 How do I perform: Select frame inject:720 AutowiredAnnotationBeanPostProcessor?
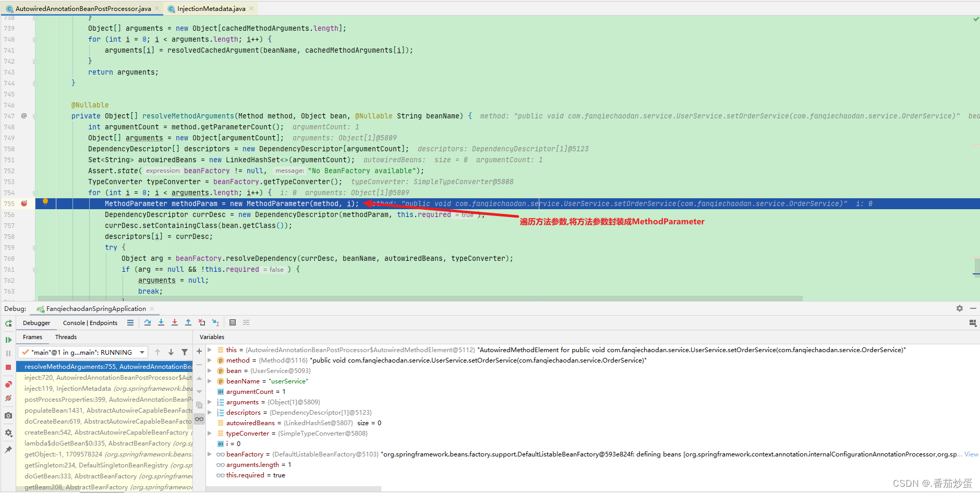(x=104, y=378)
